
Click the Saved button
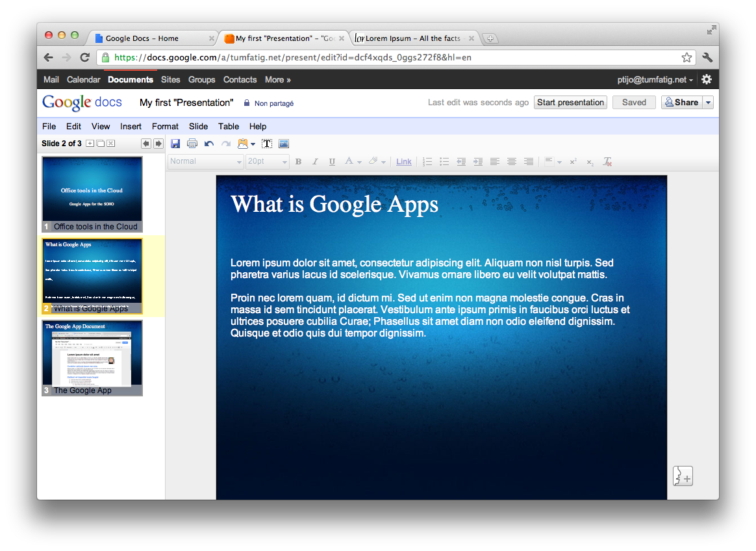634,102
